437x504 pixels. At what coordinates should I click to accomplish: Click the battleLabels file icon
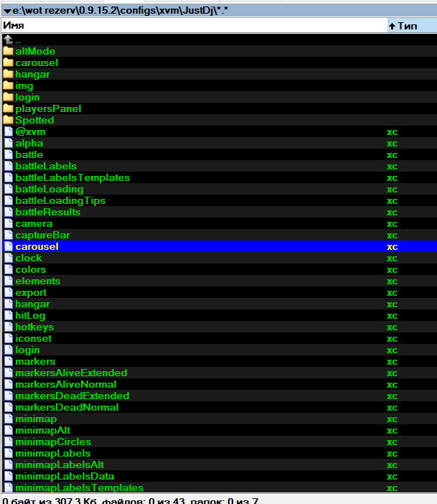(x=9, y=166)
